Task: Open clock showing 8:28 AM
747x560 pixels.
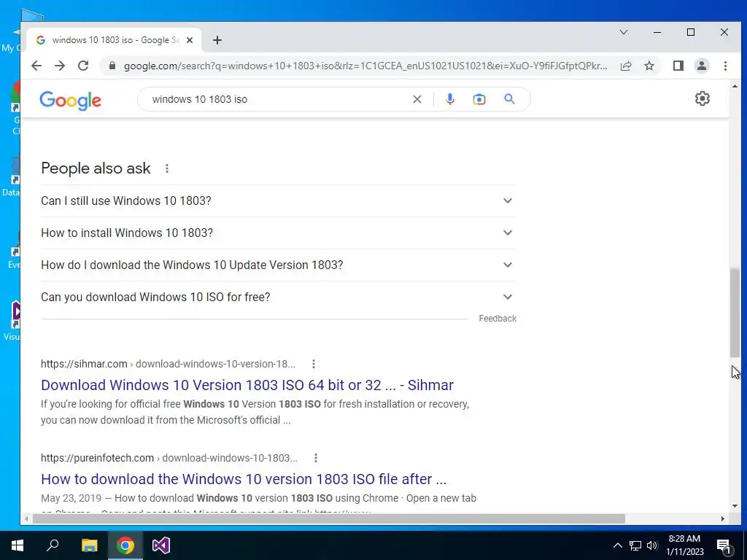Action: (684, 545)
